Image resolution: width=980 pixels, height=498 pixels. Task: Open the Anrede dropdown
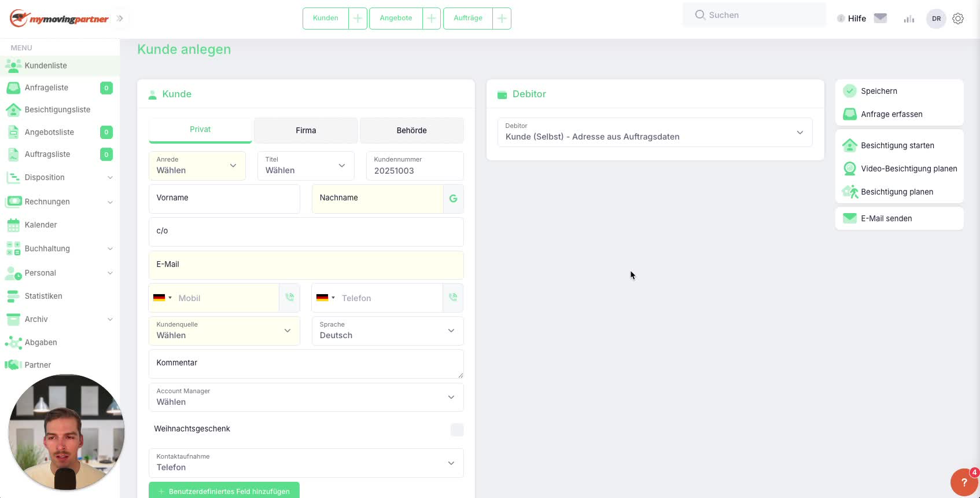197,166
